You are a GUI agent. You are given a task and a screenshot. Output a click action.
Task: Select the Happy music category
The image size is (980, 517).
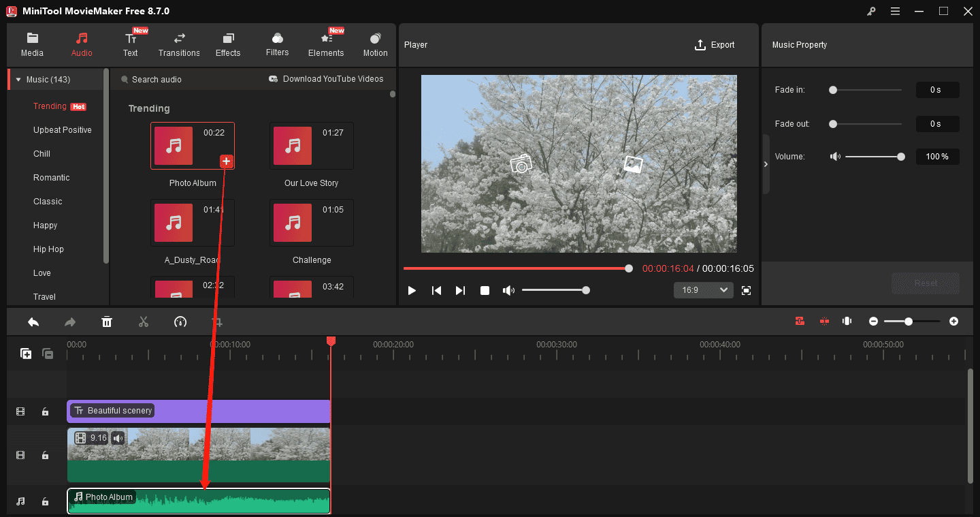pyautogui.click(x=45, y=225)
